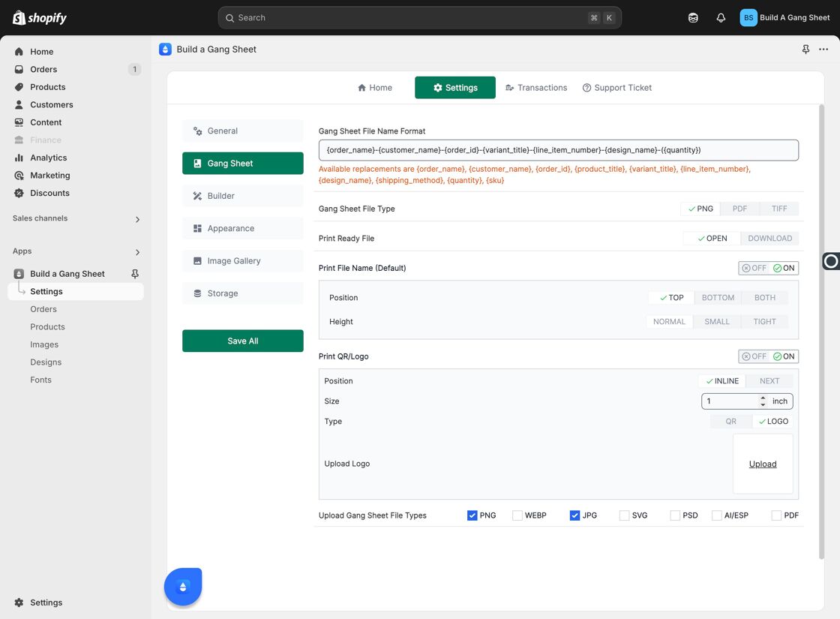
Task: Click the Content icon in sidebar
Action: 19,122
